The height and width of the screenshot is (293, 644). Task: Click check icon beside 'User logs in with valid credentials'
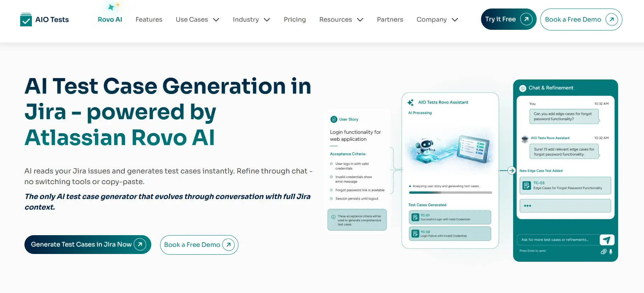click(x=332, y=164)
